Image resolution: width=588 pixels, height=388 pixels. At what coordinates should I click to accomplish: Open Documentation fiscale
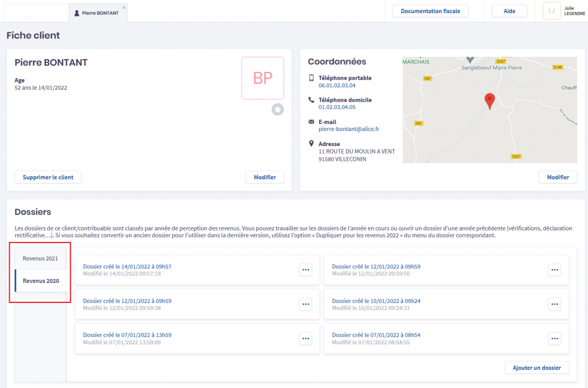[x=430, y=11]
